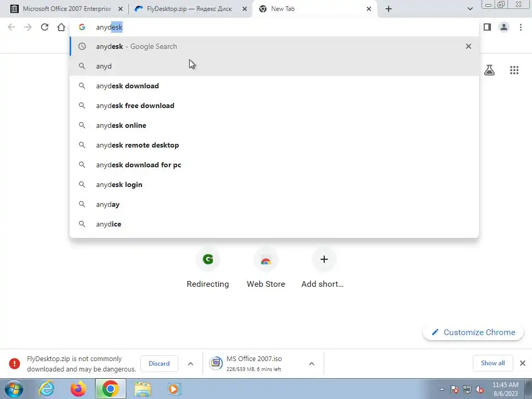Open the Google apps grid
The height and width of the screenshot is (399, 532).
(514, 70)
